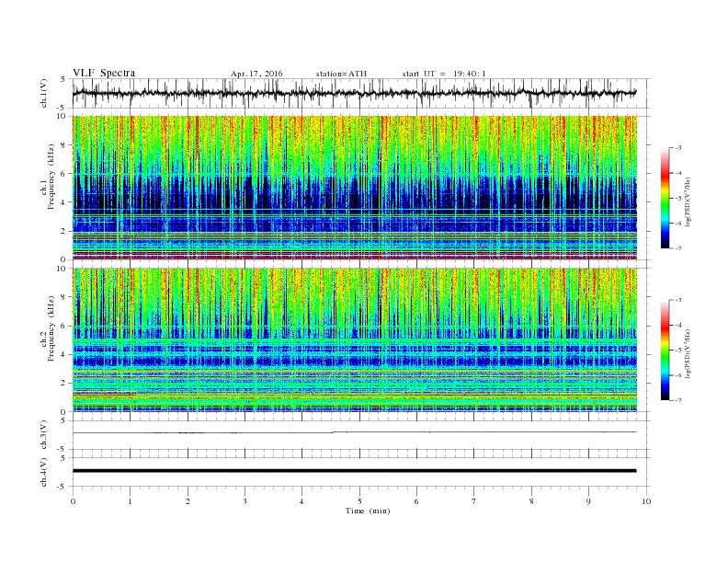Viewport: 728px width, 563px height.
Task: Click the ch.1 'Frequency (kHz)' axis label
Action: pyautogui.click(x=51, y=177)
